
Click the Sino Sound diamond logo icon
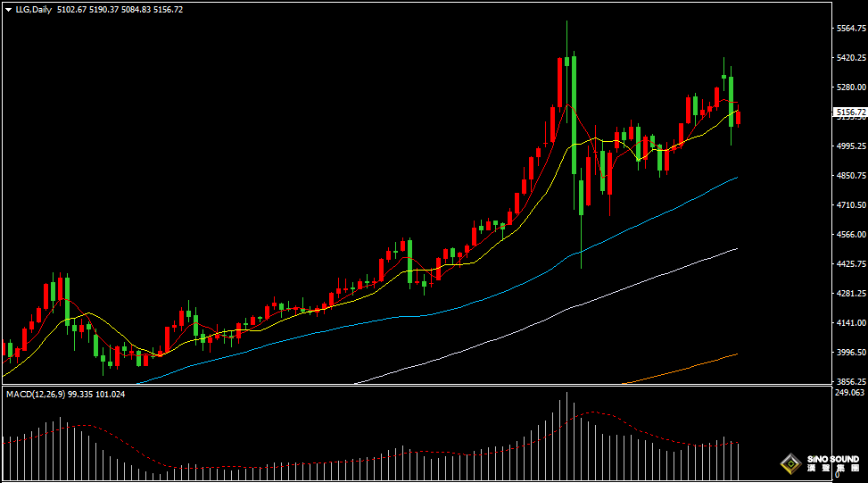pos(789,463)
